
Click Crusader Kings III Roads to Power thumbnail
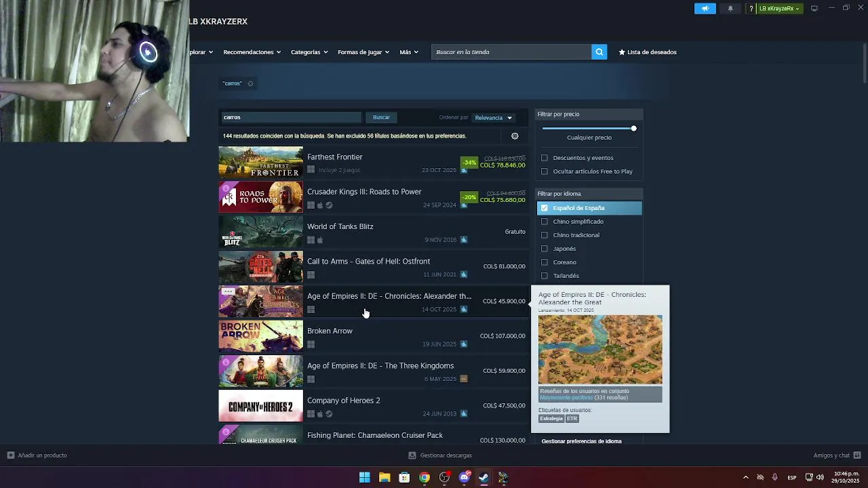click(260, 197)
